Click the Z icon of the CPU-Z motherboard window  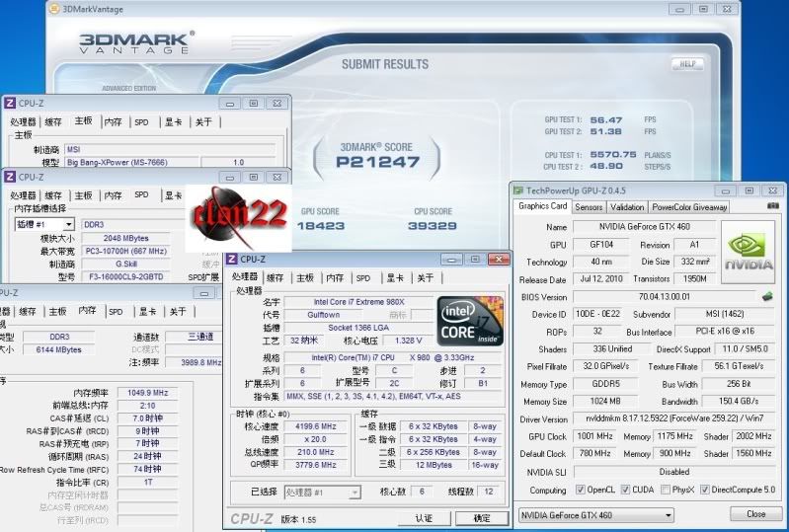point(10,103)
